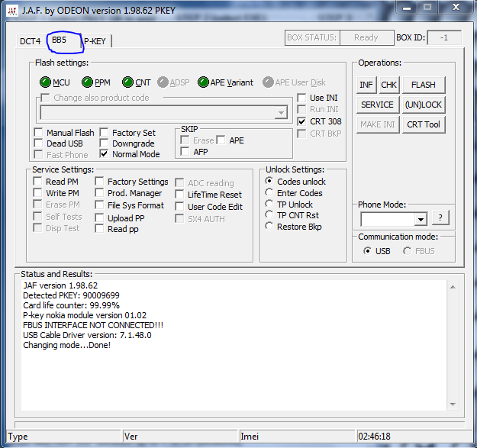This screenshot has height=448, width=477.
Task: Switch to the BB5 tab
Action: (x=59, y=40)
